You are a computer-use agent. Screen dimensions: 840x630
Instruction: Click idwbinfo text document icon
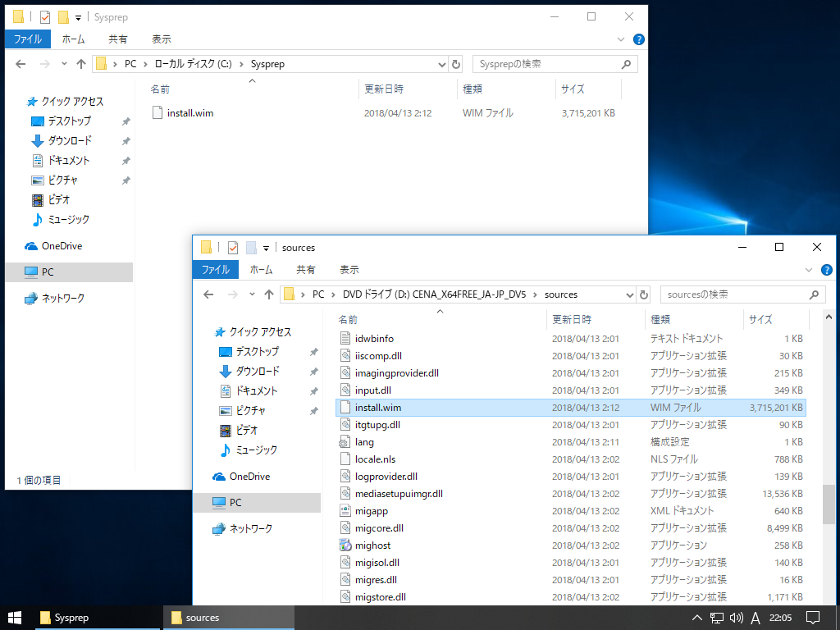345,339
